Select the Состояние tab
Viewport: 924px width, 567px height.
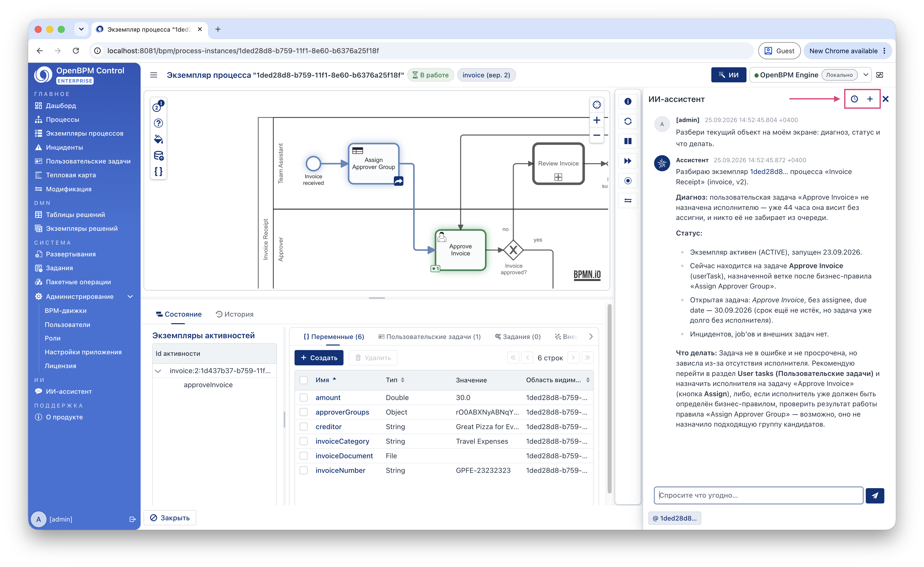179,314
